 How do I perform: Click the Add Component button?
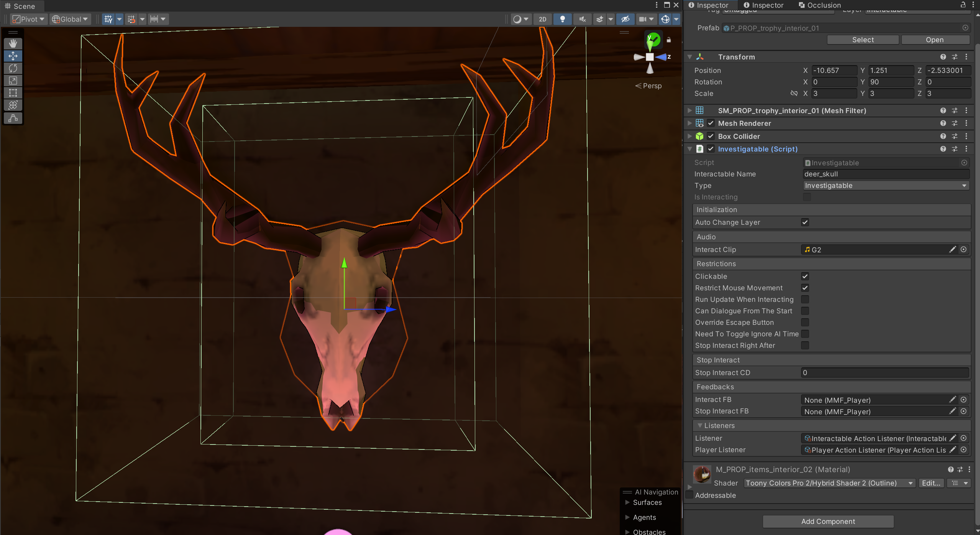pyautogui.click(x=828, y=521)
